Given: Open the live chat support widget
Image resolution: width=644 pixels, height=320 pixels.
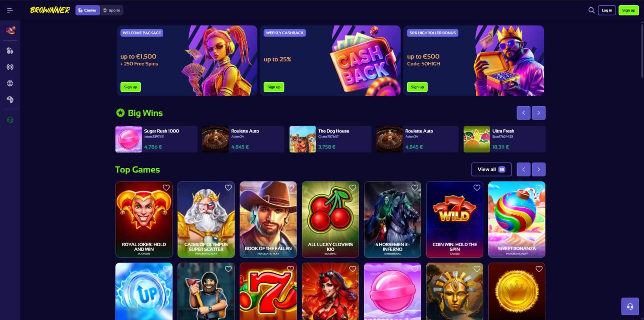Looking at the screenshot, I should (x=630, y=306).
